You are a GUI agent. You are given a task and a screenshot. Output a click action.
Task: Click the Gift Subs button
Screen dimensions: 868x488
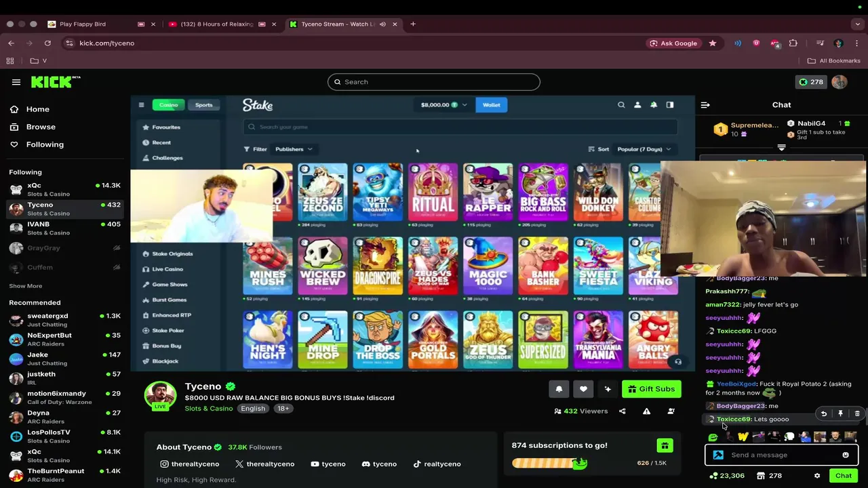651,389
